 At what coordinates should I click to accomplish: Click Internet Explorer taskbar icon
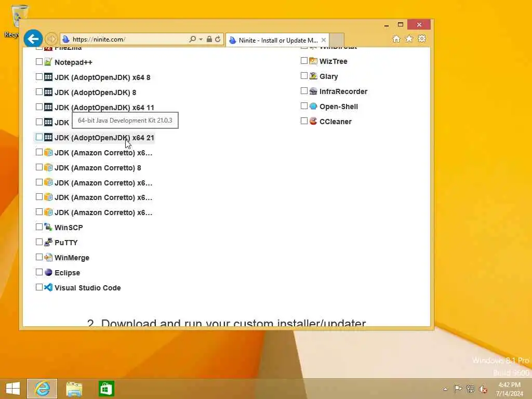point(42,389)
